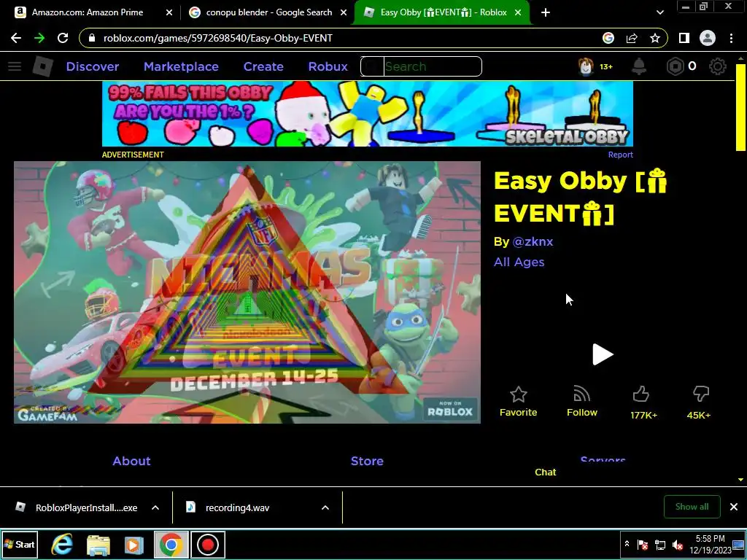Viewport: 747px width, 560px height.
Task: Switch to the Amazon Prime tab
Action: tap(88, 13)
